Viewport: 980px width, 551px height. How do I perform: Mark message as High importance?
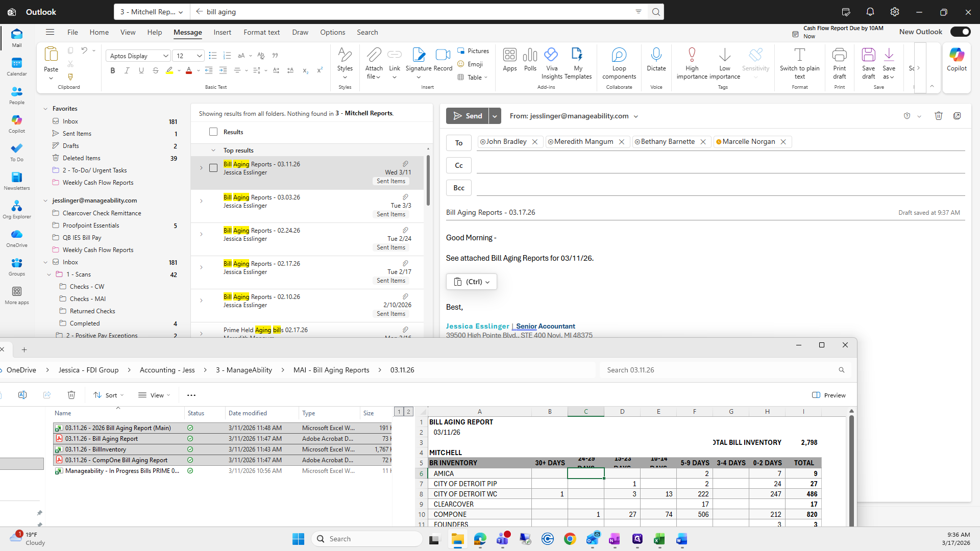coord(692,55)
